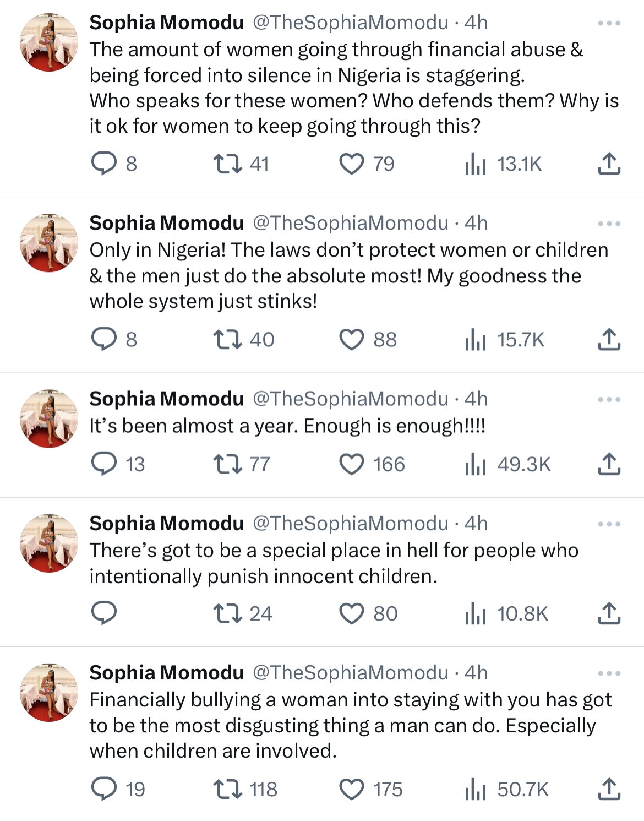
Task: Retweet the 'Only in Nigeria!' tweet
Action: pyautogui.click(x=227, y=340)
